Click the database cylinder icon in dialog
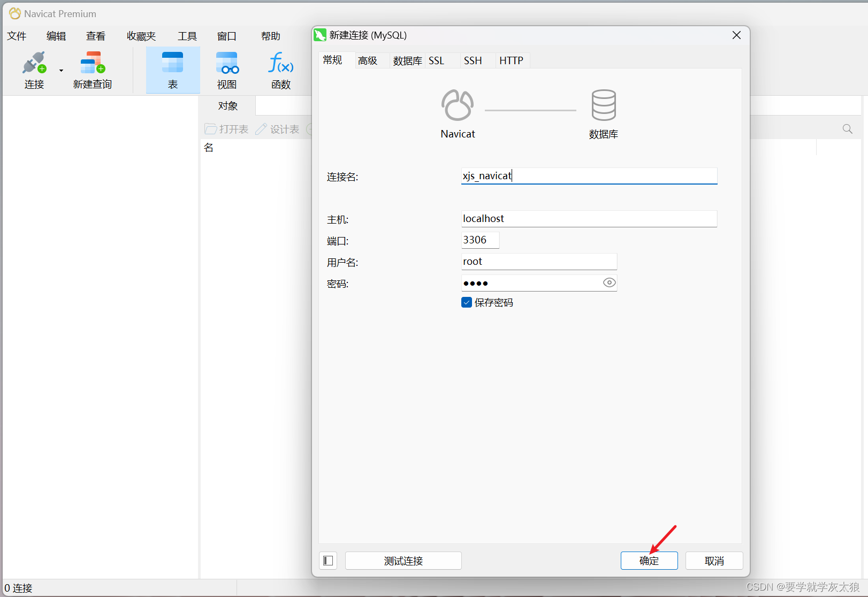Viewport: 868px width, 597px height. 604,105
